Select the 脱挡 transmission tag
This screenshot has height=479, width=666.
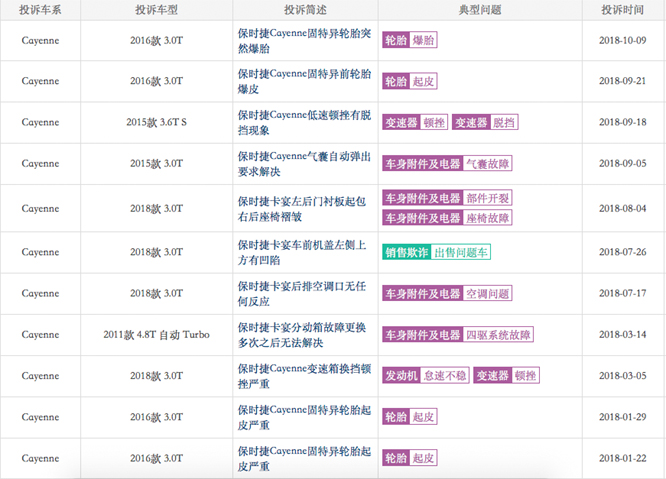point(504,122)
